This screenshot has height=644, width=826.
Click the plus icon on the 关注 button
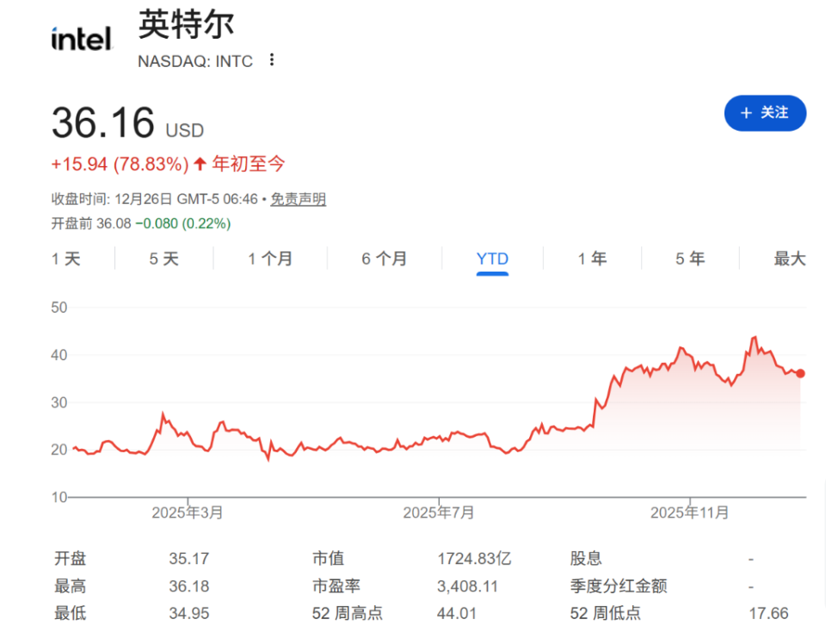745,113
